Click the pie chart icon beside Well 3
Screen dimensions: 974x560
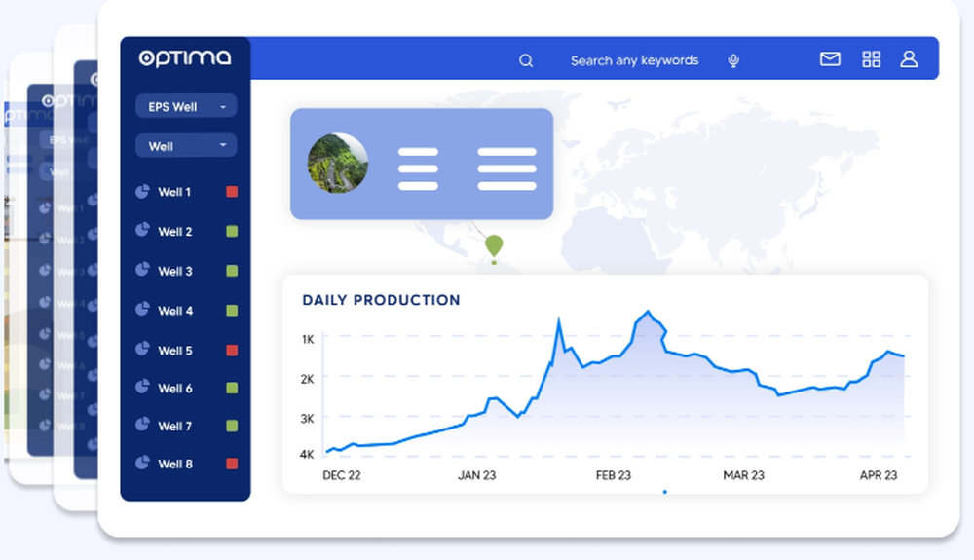[142, 270]
